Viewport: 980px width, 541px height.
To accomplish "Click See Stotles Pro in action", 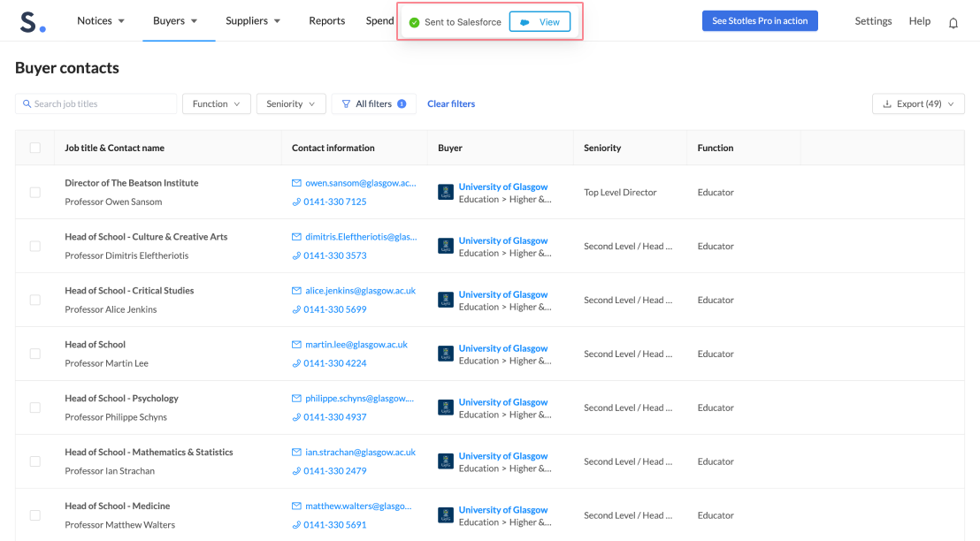I will (x=760, y=20).
